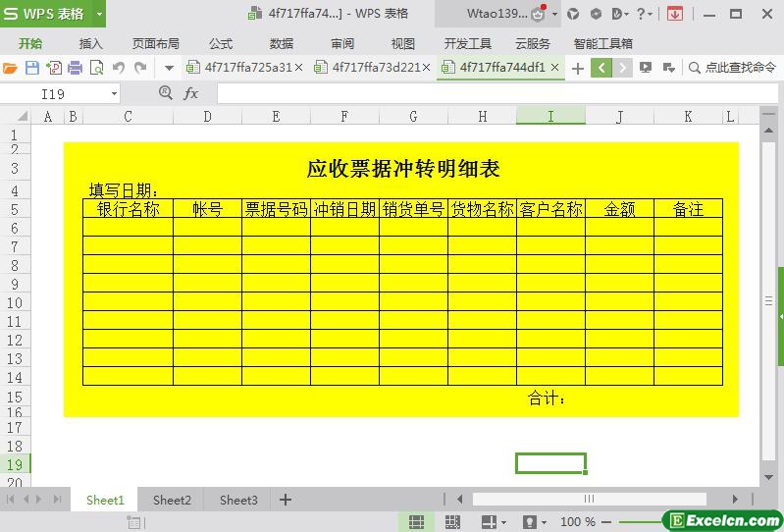
Task: Click the export to PDF icon
Action: pyautogui.click(x=54, y=68)
